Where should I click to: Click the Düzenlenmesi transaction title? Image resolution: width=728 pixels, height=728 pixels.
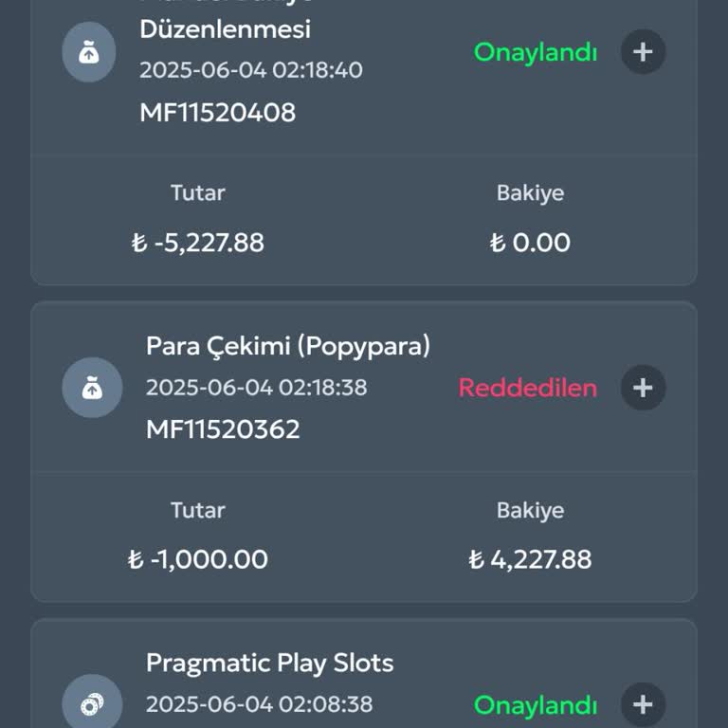click(225, 29)
